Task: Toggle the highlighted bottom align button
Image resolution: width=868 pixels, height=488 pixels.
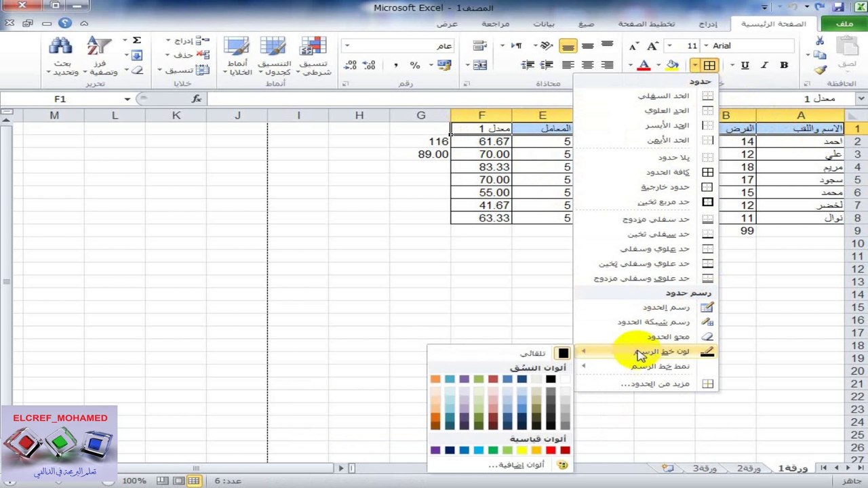Action: pos(568,45)
